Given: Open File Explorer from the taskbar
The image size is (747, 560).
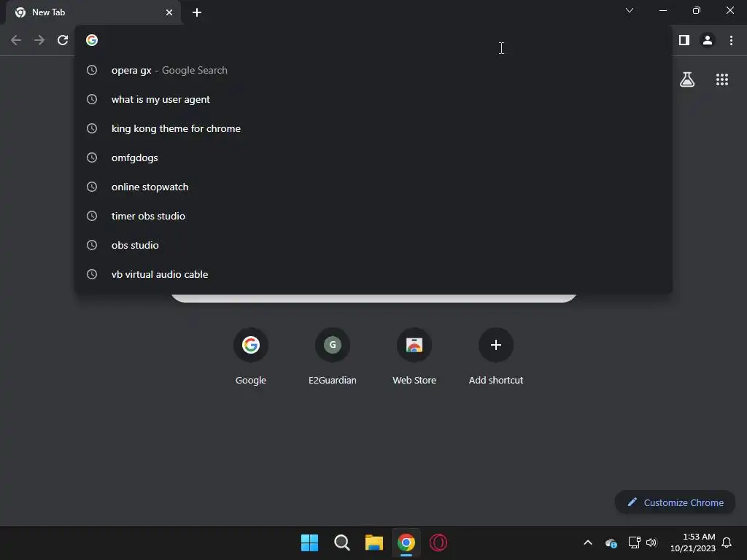Looking at the screenshot, I should (374, 542).
